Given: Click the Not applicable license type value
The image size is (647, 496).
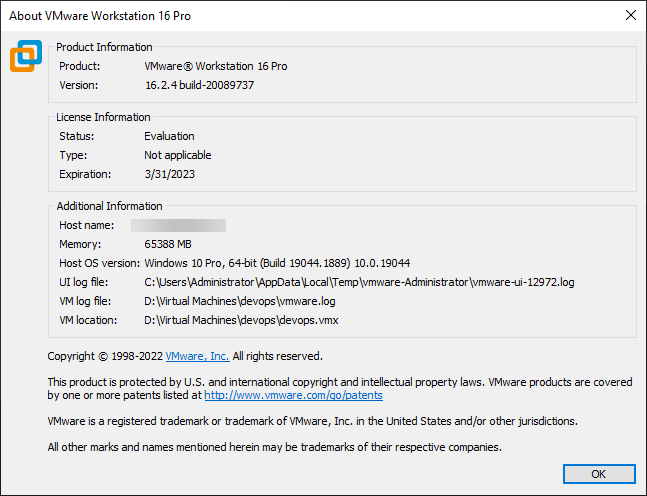Looking at the screenshot, I should 177,155.
